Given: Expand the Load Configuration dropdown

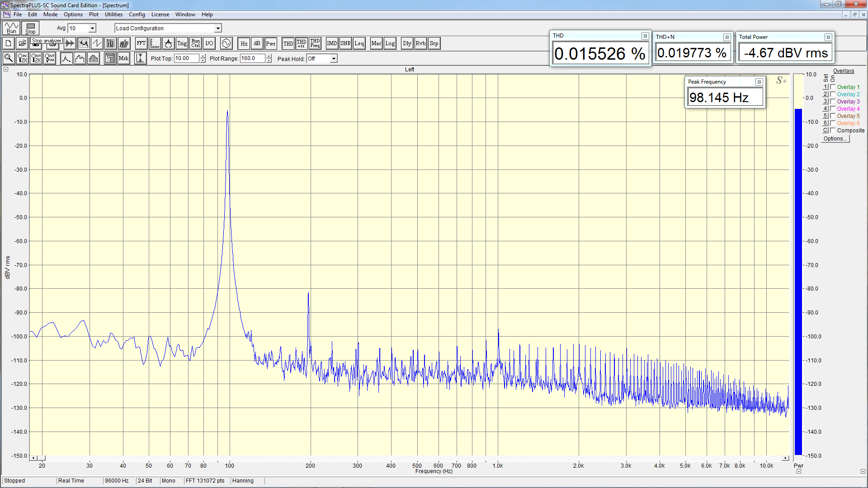Looking at the screenshot, I should pos(218,28).
